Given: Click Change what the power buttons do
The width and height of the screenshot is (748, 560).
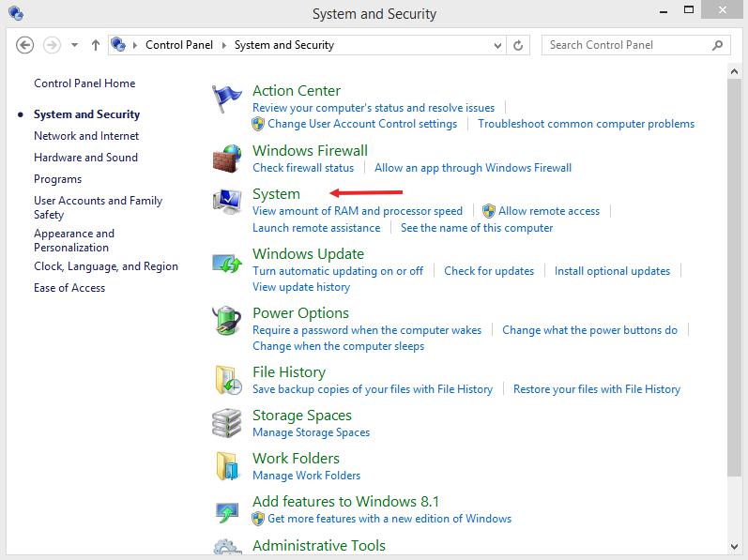Looking at the screenshot, I should tap(589, 330).
